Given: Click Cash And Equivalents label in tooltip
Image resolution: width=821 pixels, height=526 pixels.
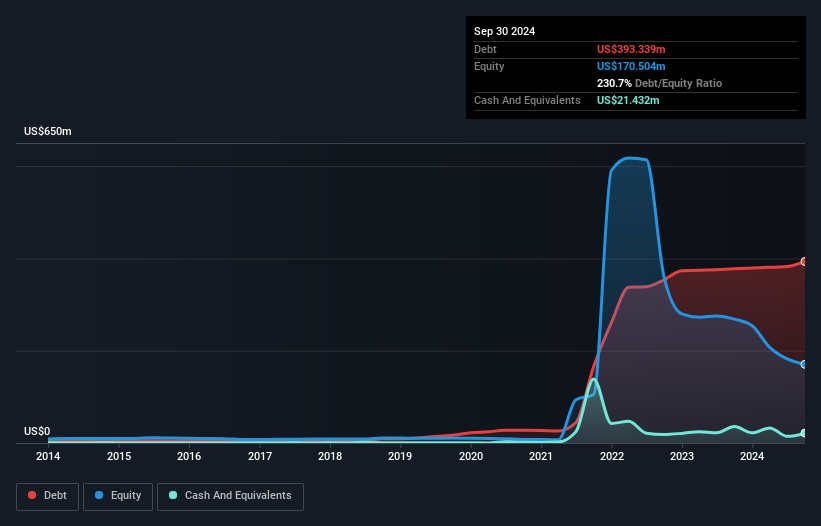Looking at the screenshot, I should (527, 100).
